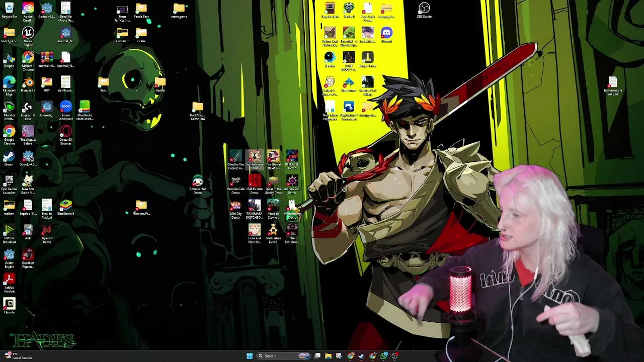Select the Google Chrome desktop shortcut
Viewport: 644px width, 362px height.
(x=9, y=136)
